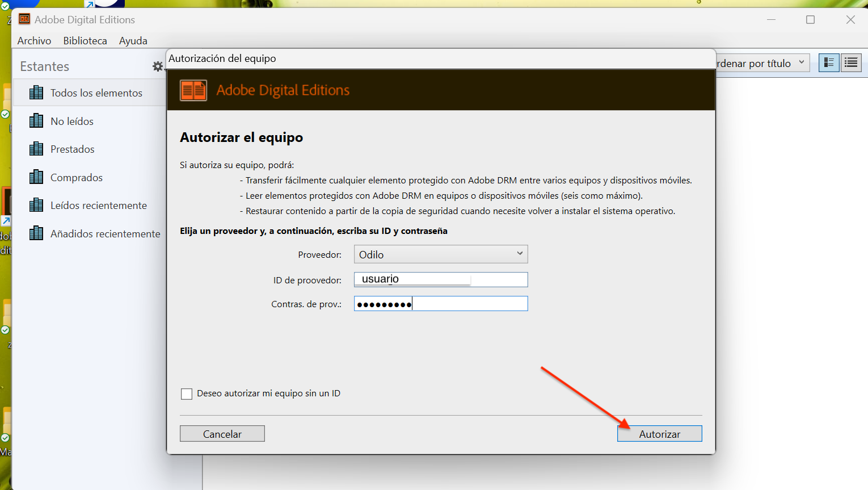Switch to thumbnail view icon

[x=829, y=62]
